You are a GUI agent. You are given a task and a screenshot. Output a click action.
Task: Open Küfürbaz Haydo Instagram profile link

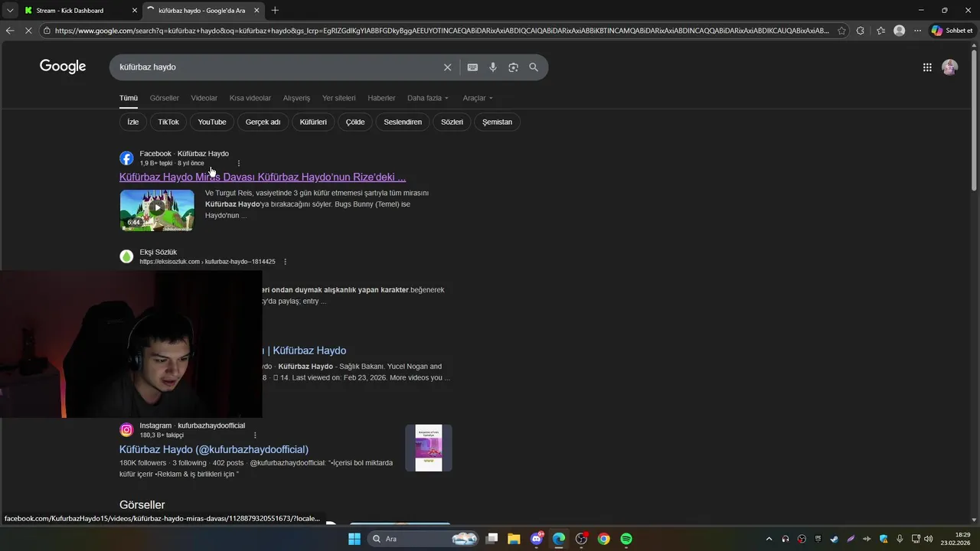point(214,449)
